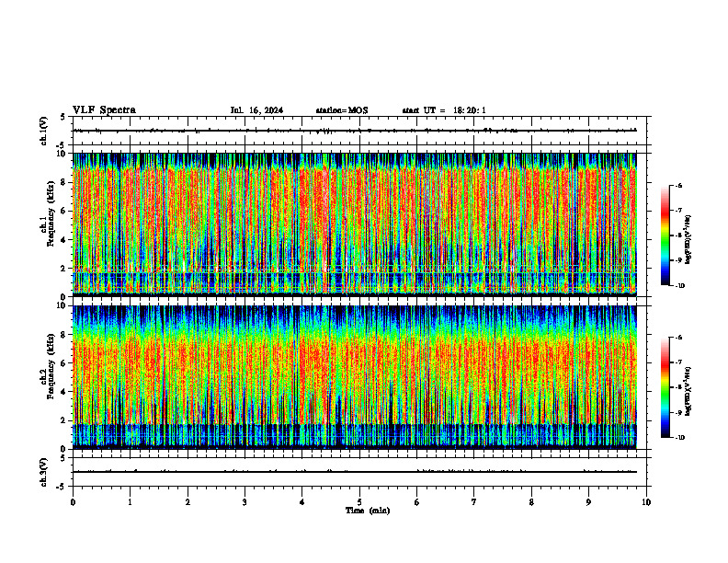Click the '4' kHz tick of ch.2 spectrogram

tap(64, 392)
